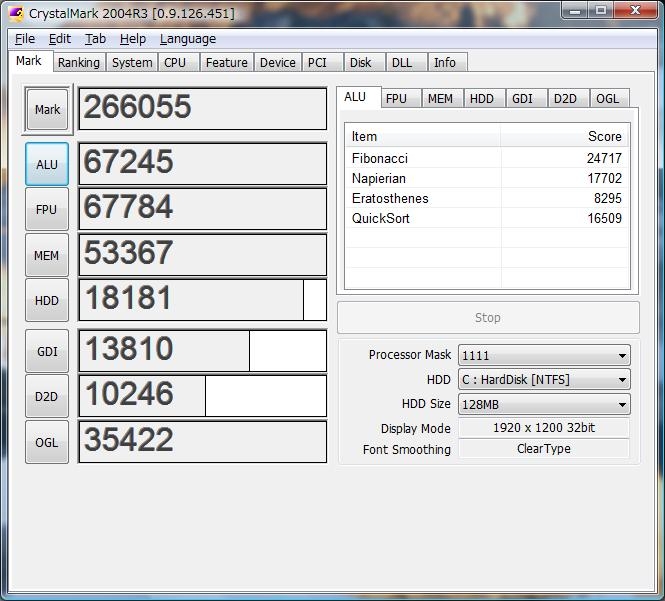This screenshot has height=601, width=665.
Task: Run the HDD benchmark button
Action: 47,300
